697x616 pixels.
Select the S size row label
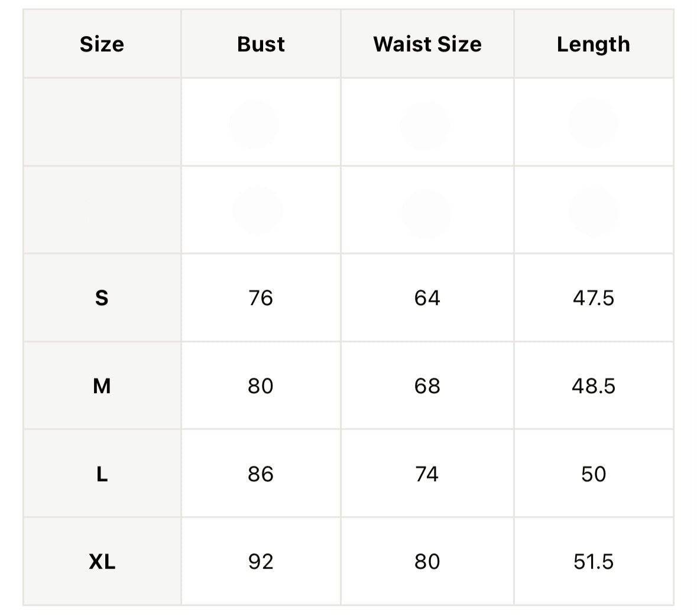click(x=102, y=298)
